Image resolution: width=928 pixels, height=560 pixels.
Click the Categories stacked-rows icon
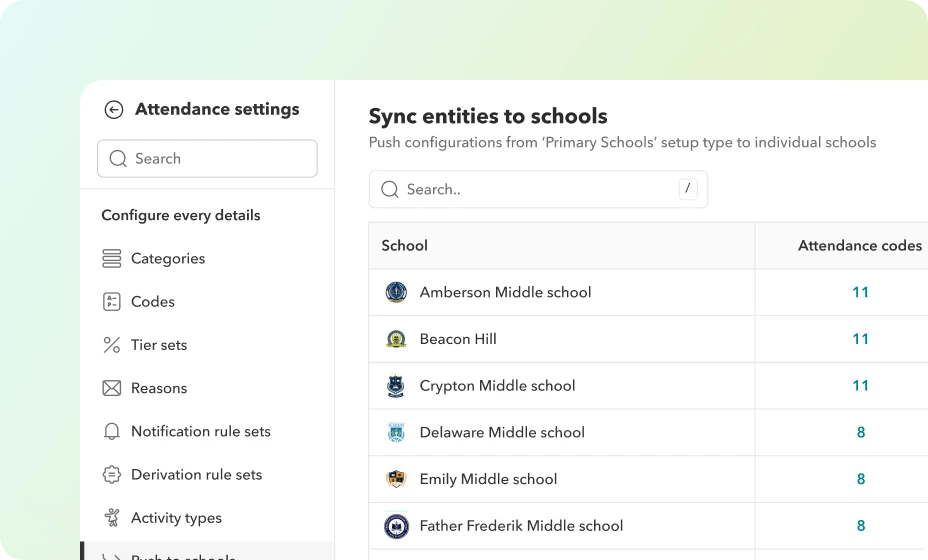tap(112, 259)
